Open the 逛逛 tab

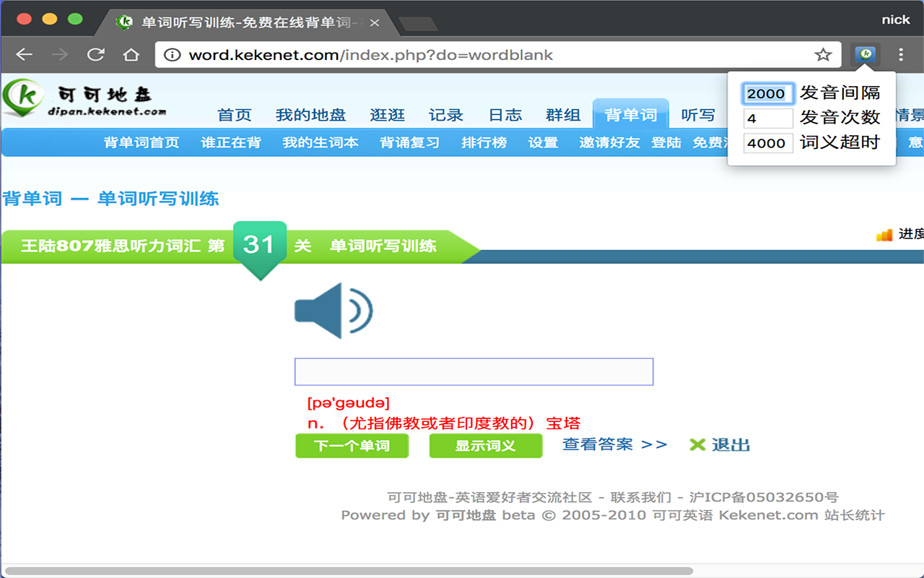[388, 115]
